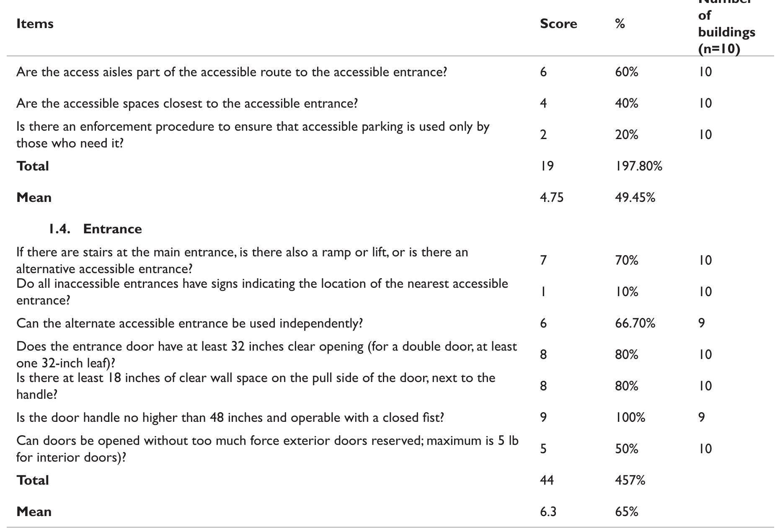Click the "1.4. Entrance" section heading
Screen dimensions: 780x532
click(95, 229)
